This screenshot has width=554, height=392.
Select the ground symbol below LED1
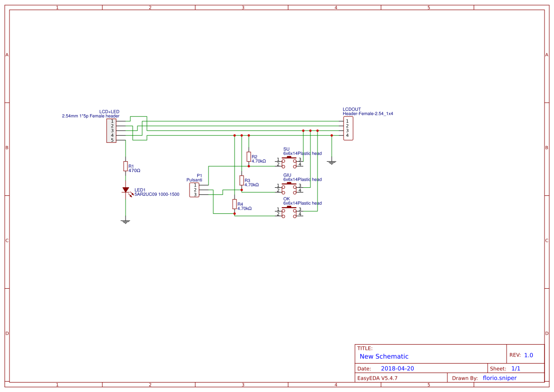tap(125, 220)
